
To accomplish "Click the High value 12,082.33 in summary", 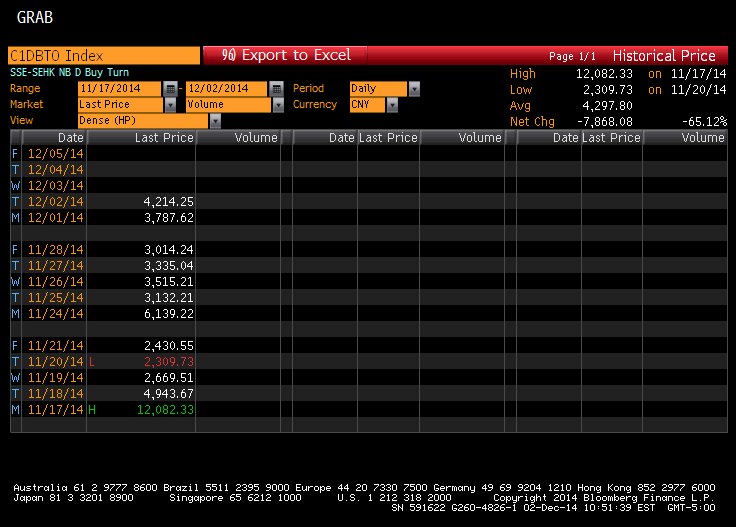I will [x=604, y=74].
